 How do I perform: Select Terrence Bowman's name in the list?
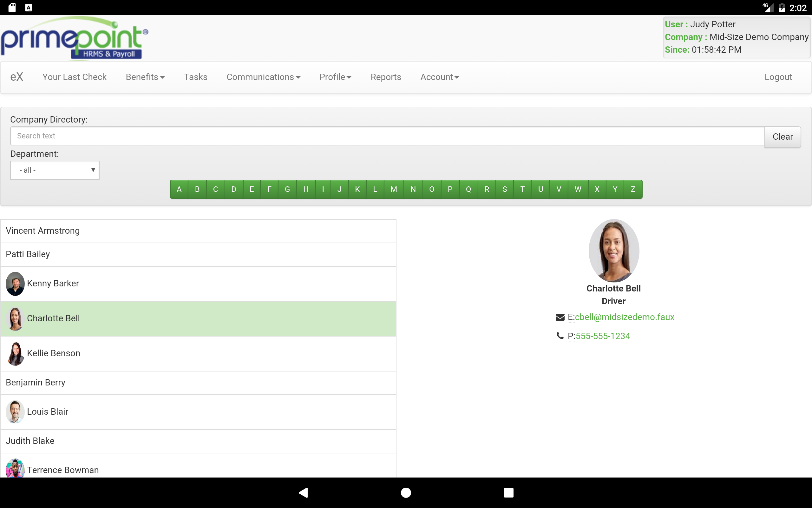(x=63, y=470)
